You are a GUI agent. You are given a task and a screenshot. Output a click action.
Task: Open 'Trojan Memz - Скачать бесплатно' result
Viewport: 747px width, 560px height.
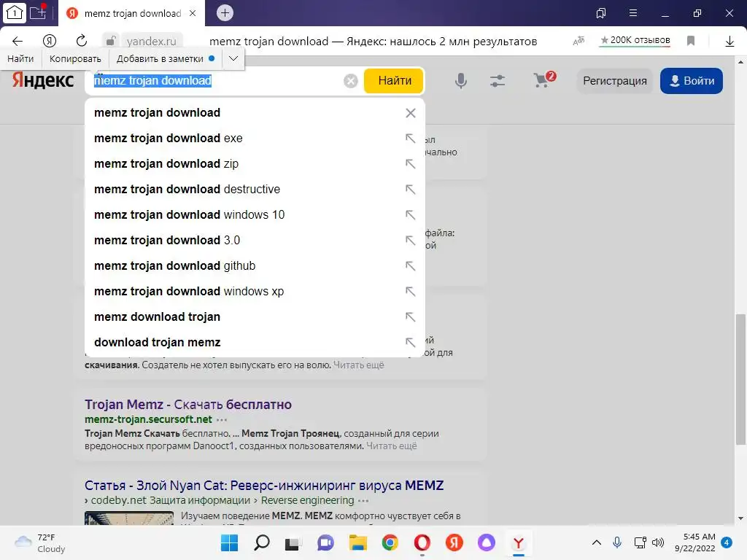pos(188,404)
